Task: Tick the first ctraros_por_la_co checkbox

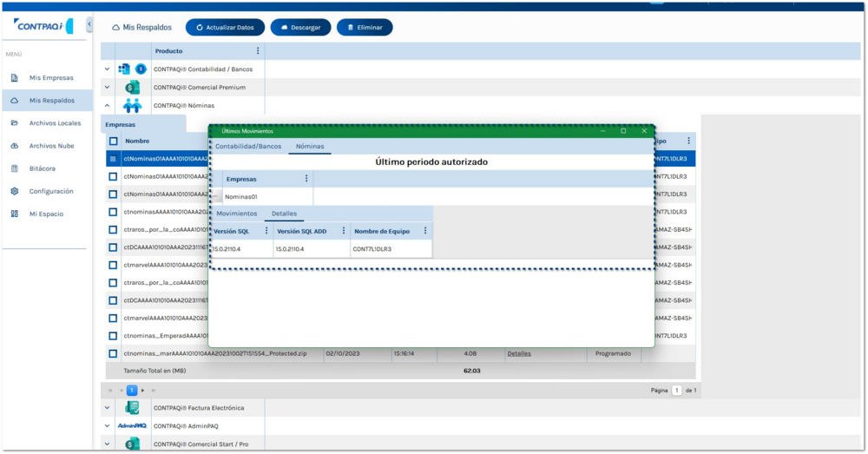Action: [x=113, y=230]
